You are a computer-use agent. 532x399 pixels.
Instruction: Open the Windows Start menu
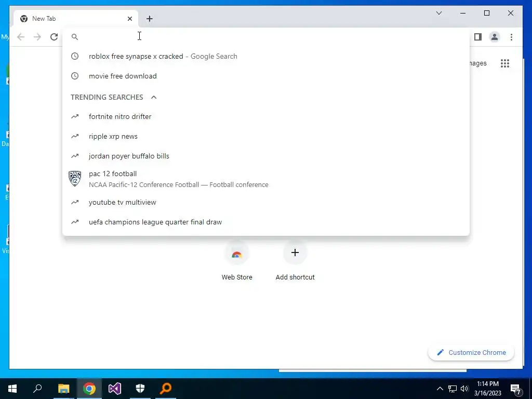[12, 389]
